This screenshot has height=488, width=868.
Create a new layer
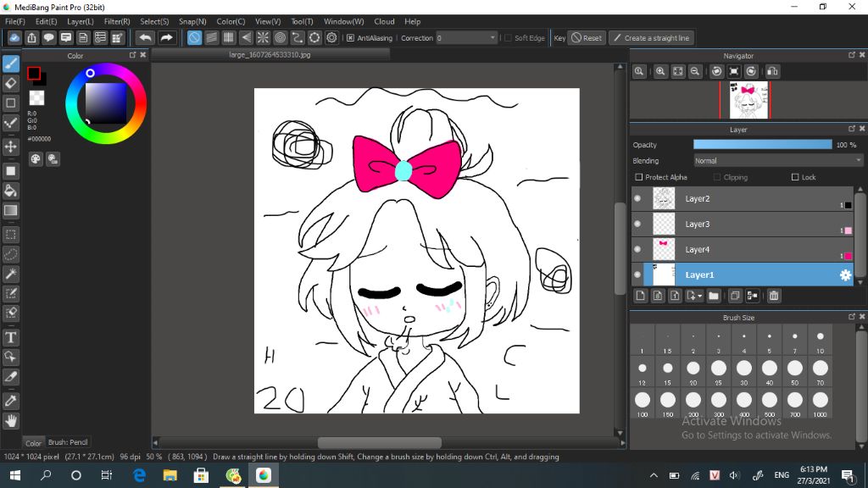[x=641, y=296]
